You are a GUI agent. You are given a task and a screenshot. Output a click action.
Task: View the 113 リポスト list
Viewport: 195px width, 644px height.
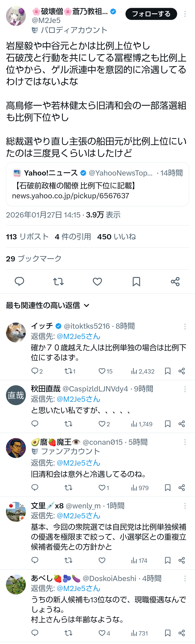(27, 236)
